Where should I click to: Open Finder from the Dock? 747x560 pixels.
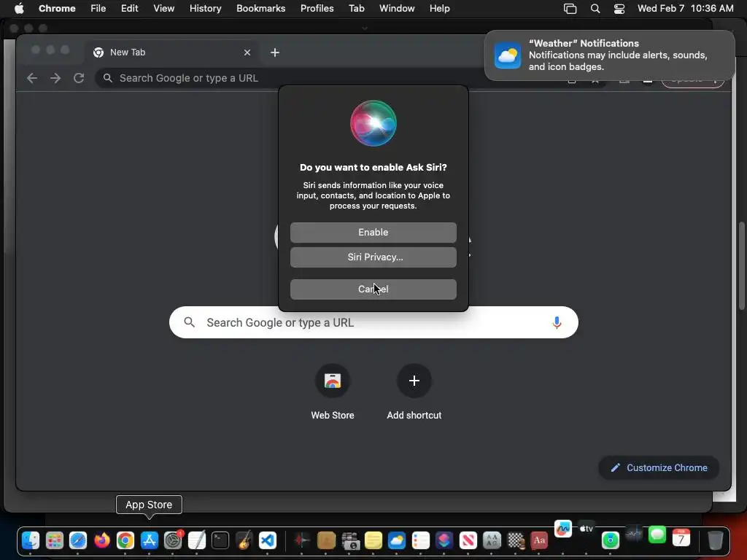(31, 540)
